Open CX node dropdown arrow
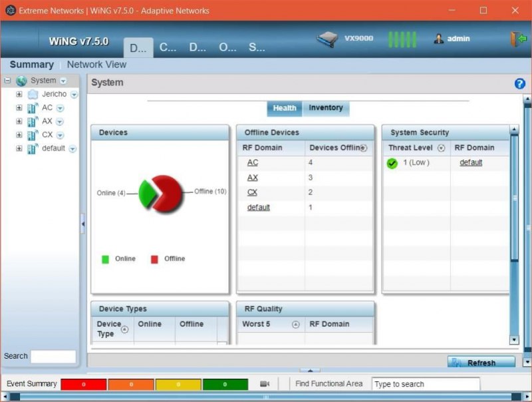Screen dimensions: 532x402 (60, 136)
